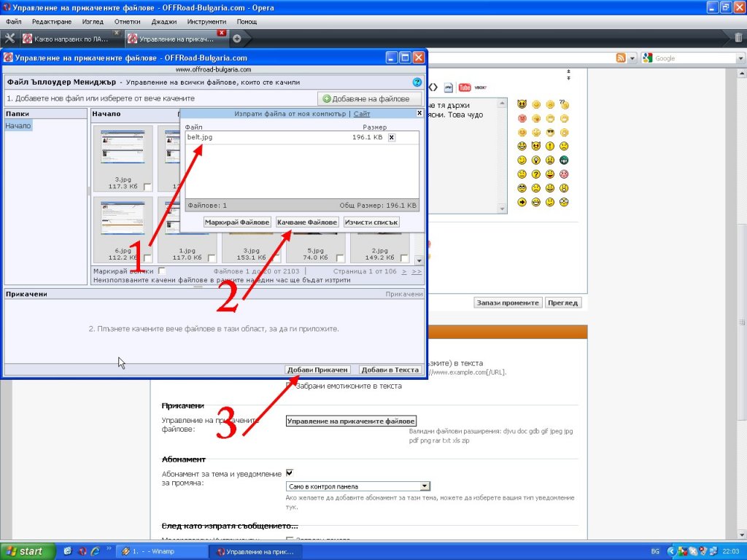The width and height of the screenshot is (747, 560).
Task: Open the Инструменти menu
Action: pos(206,21)
